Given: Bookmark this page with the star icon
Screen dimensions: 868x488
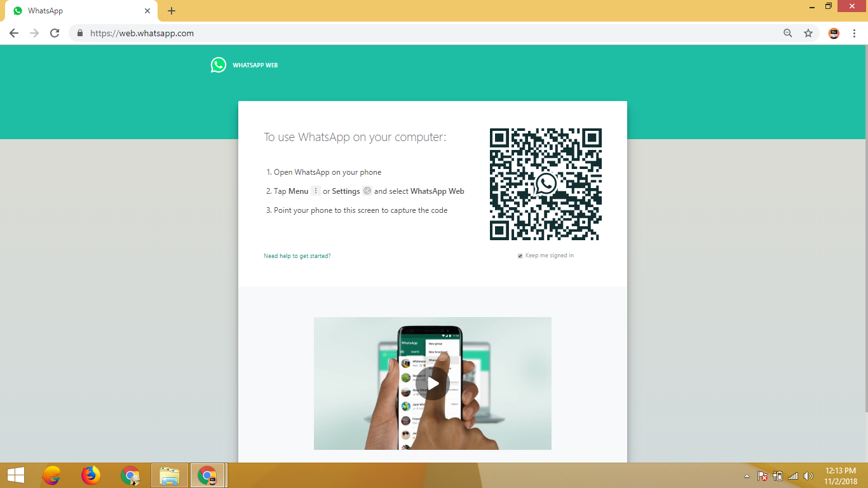Looking at the screenshot, I should [808, 33].
